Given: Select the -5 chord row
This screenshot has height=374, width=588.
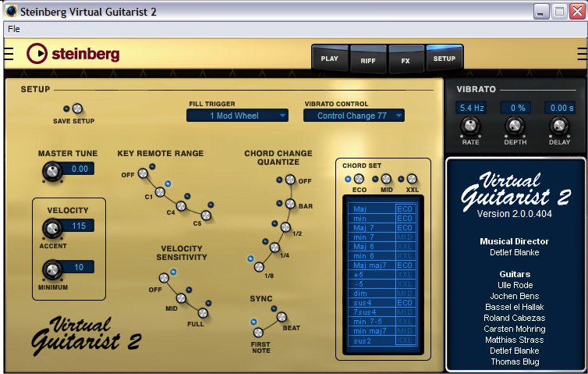Looking at the screenshot, I should coord(382,284).
